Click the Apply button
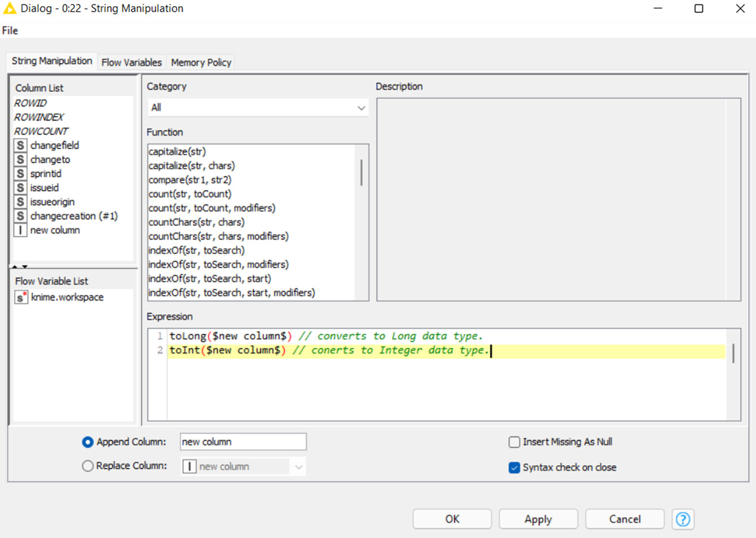The image size is (756, 538). [538, 519]
